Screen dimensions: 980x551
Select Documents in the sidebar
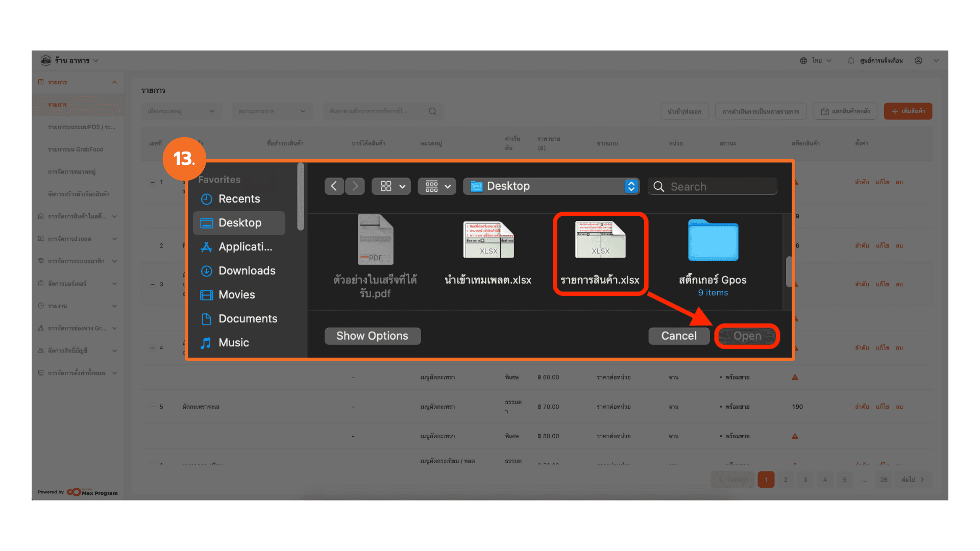[x=248, y=319]
